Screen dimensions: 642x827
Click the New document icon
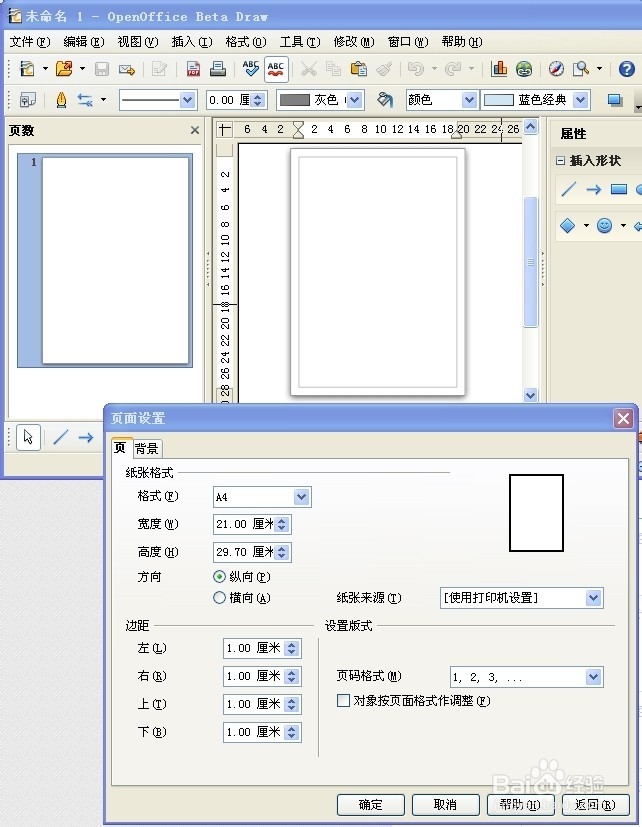[x=27, y=69]
